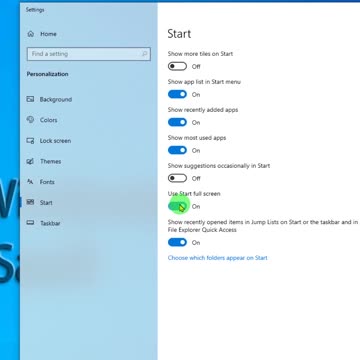Click the File Explorer Quick Access label text
The width and height of the screenshot is (360, 360).
(202, 230)
